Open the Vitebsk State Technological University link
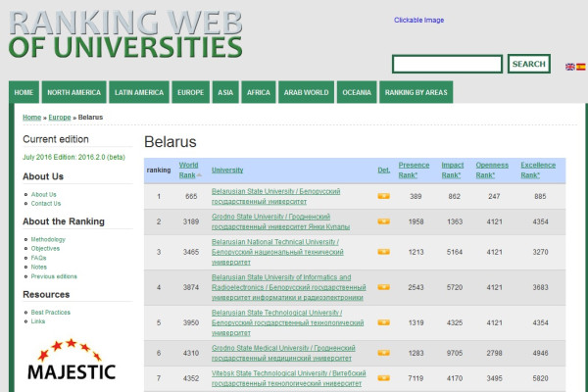The image size is (588, 392). pos(289,378)
